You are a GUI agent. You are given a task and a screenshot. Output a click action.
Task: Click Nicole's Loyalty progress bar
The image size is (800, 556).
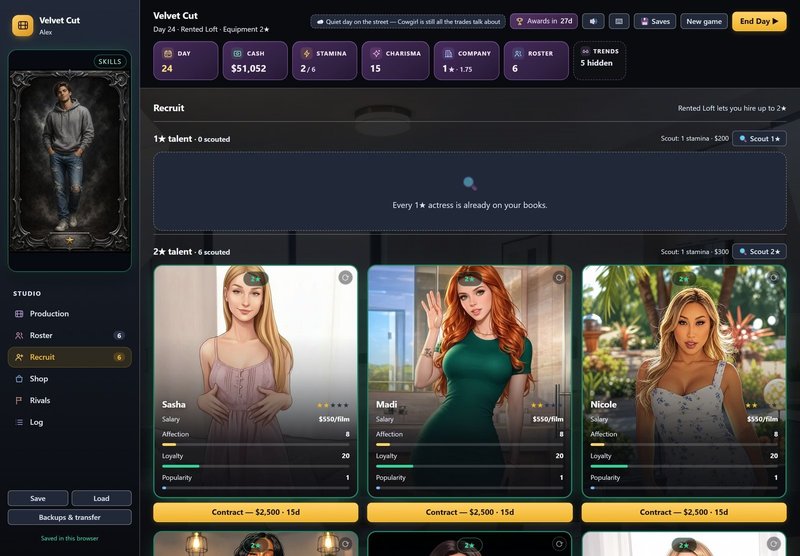pyautogui.click(x=684, y=466)
